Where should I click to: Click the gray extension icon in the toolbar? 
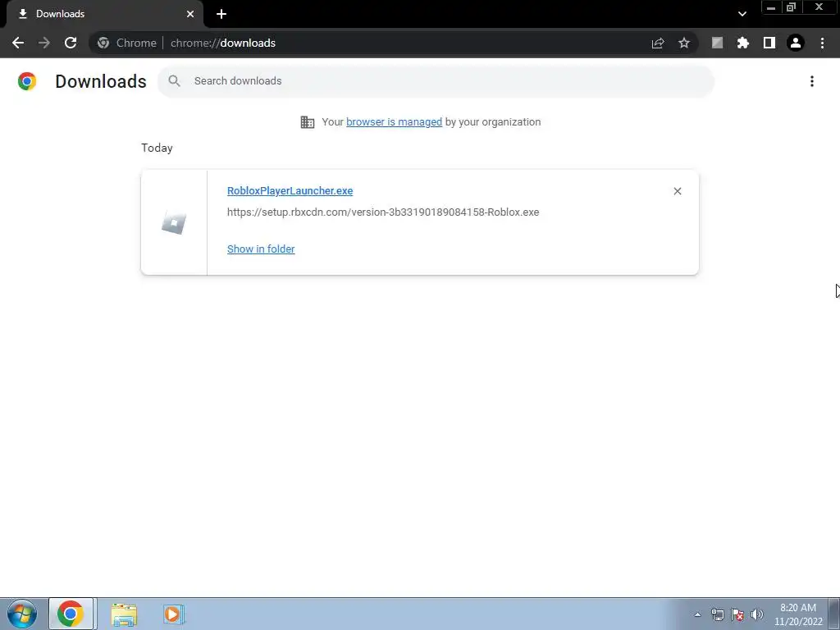click(717, 43)
